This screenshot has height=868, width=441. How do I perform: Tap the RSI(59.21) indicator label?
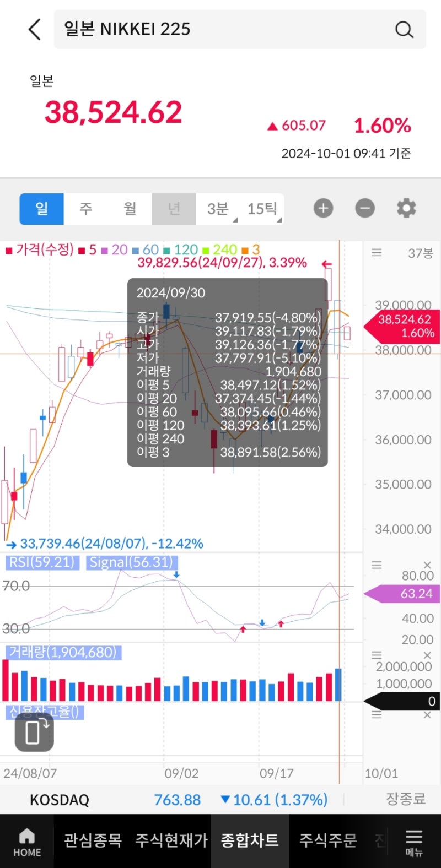[42, 562]
